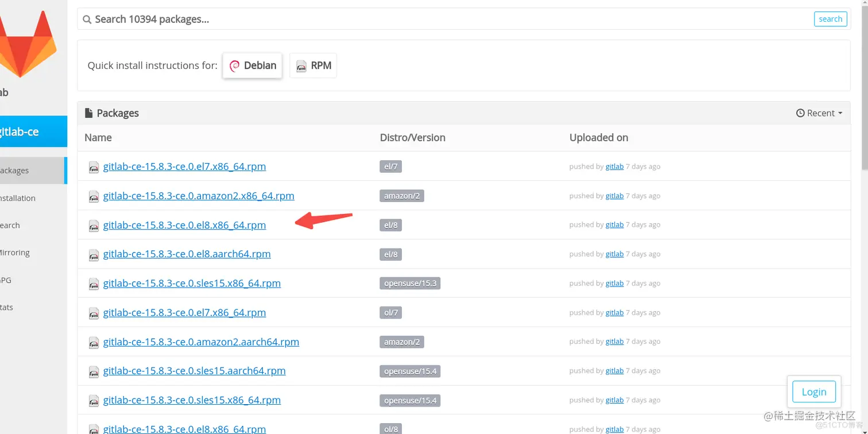Select the gitlab-ce repository tab

[33, 131]
